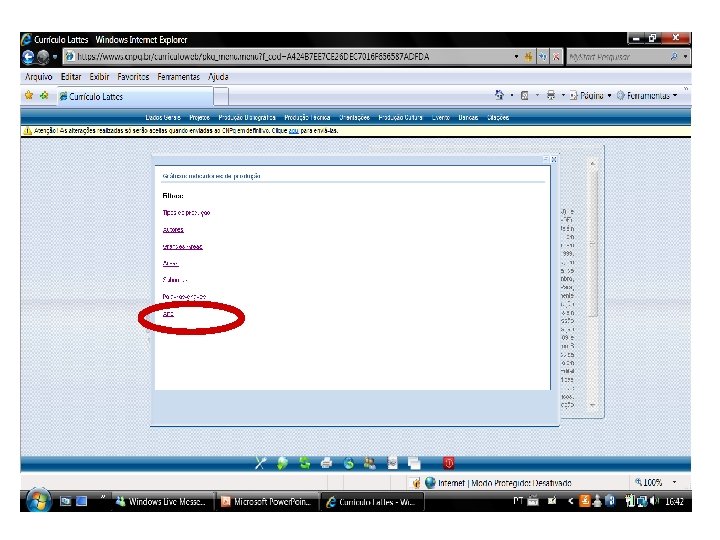Open the recent pages dropdown beside Forward
The height and width of the screenshot is (540, 720).
pyautogui.click(x=55, y=57)
